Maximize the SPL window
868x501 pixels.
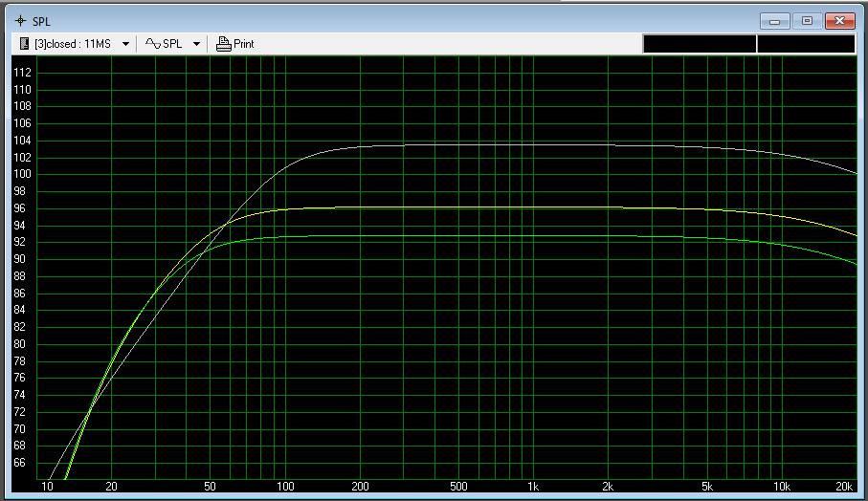click(x=807, y=21)
